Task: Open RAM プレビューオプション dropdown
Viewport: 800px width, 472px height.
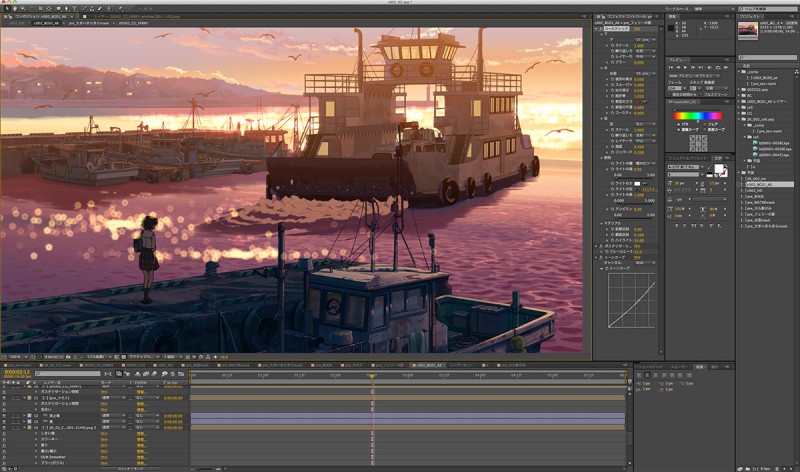Action: tap(694, 76)
